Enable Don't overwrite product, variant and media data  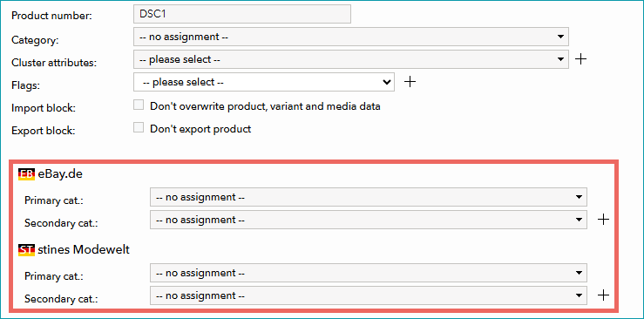pos(139,105)
